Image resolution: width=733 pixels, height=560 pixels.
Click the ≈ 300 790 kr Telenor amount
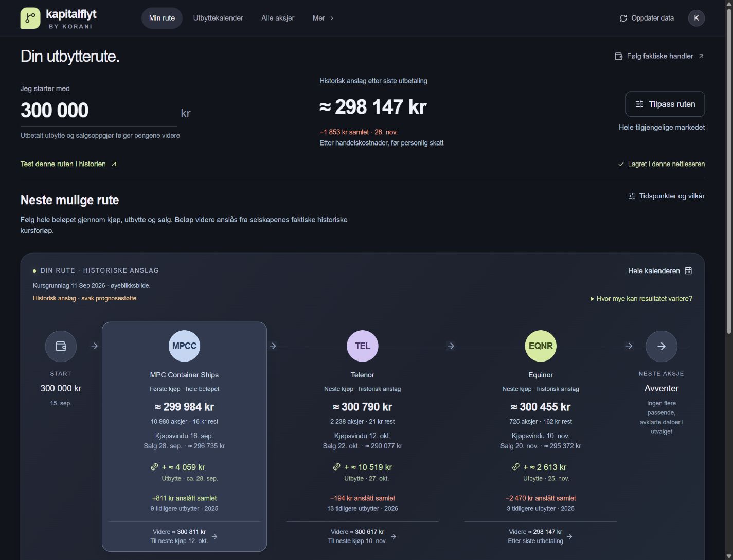[363, 407]
